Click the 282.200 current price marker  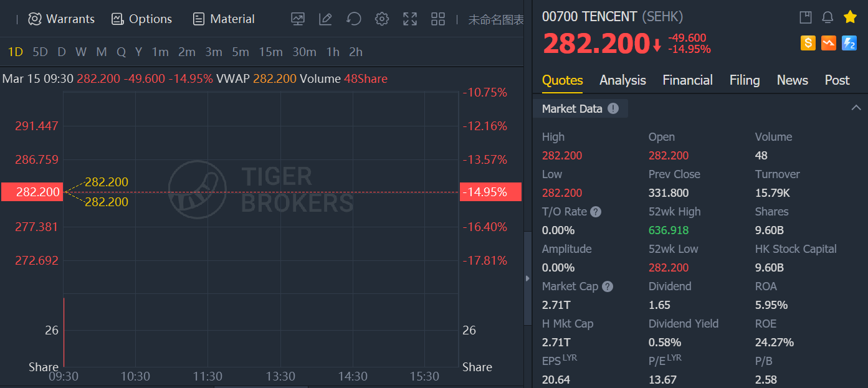click(x=31, y=192)
